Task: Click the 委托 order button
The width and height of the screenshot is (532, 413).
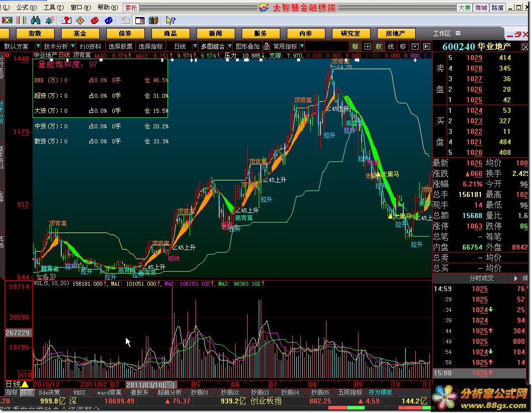Action: 131,8
